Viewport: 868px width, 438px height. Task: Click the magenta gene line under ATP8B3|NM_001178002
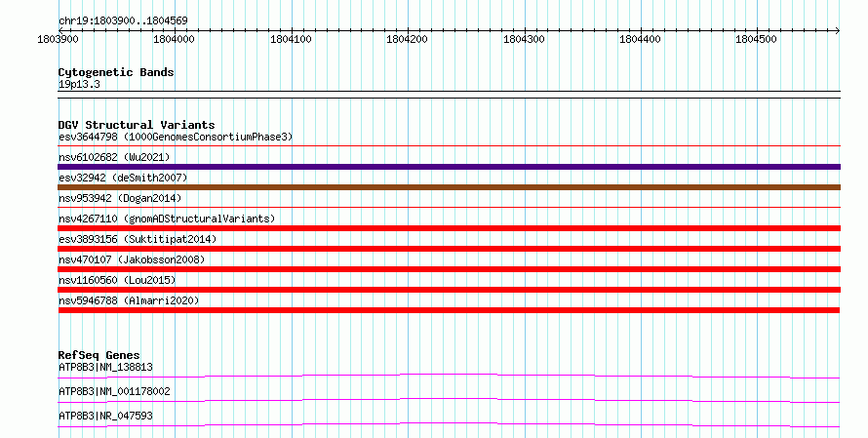tap(449, 400)
